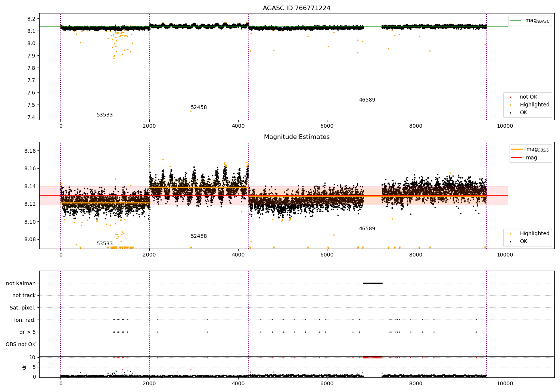560x392 pixels.
Task: Click the 8.2 y-axis tick in top plot
Action: point(31,19)
